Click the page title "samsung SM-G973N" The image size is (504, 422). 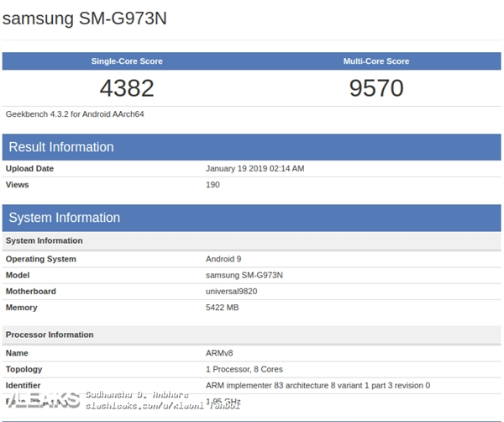point(85,18)
